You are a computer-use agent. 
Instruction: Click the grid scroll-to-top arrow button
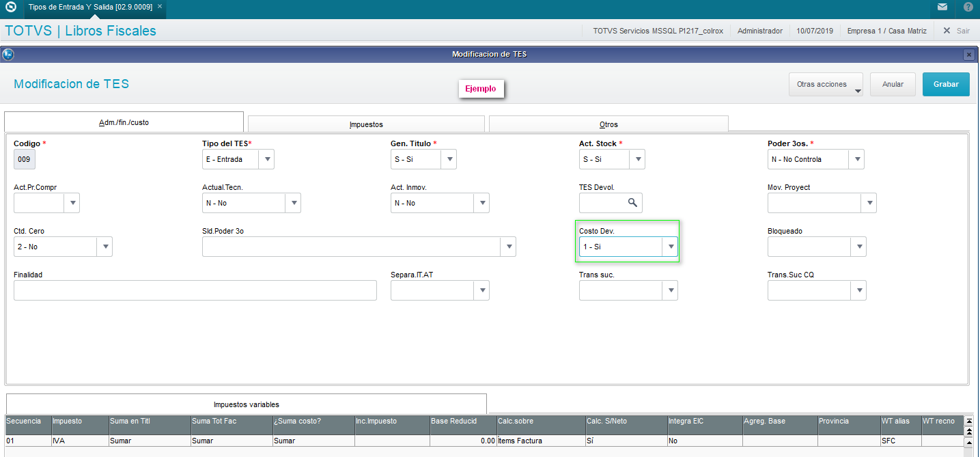(968, 421)
